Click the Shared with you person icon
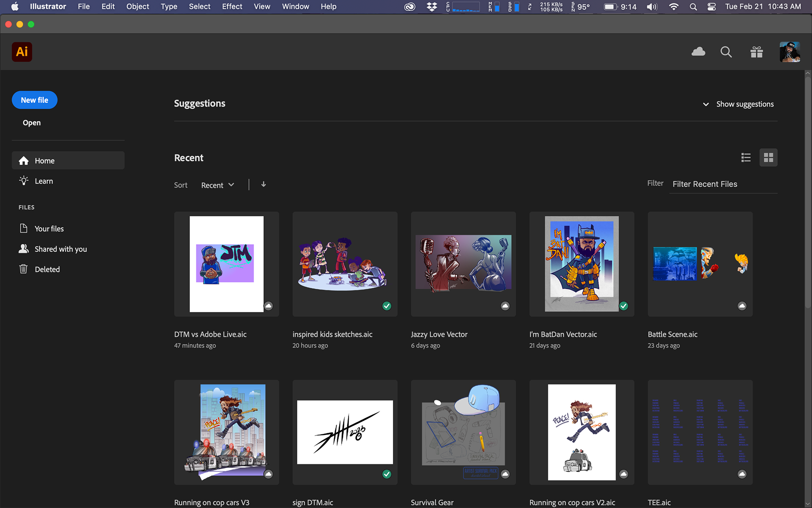812x508 pixels. pyautogui.click(x=24, y=248)
